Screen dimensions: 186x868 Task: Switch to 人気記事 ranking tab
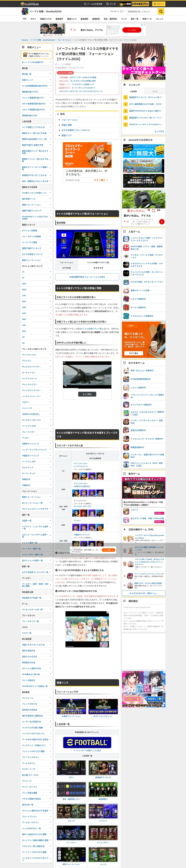point(133,91)
